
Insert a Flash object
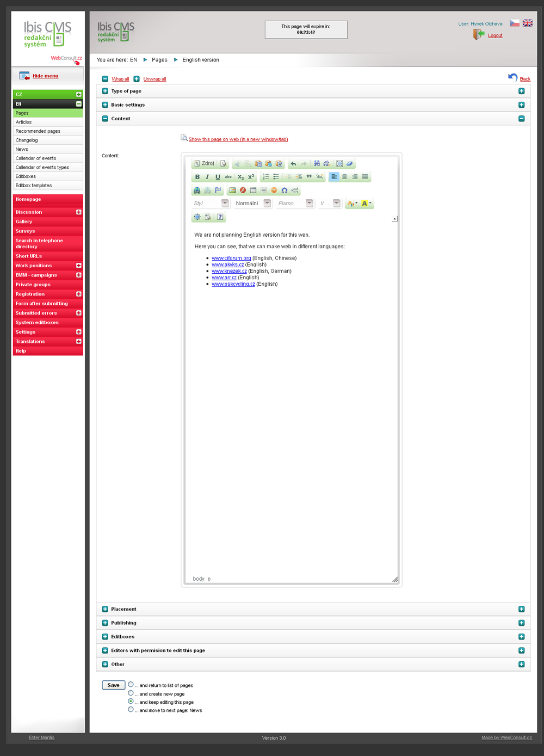(243, 190)
